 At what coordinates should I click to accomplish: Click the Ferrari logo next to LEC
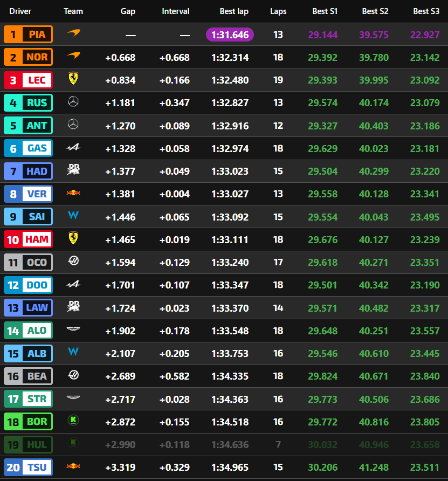coord(73,79)
